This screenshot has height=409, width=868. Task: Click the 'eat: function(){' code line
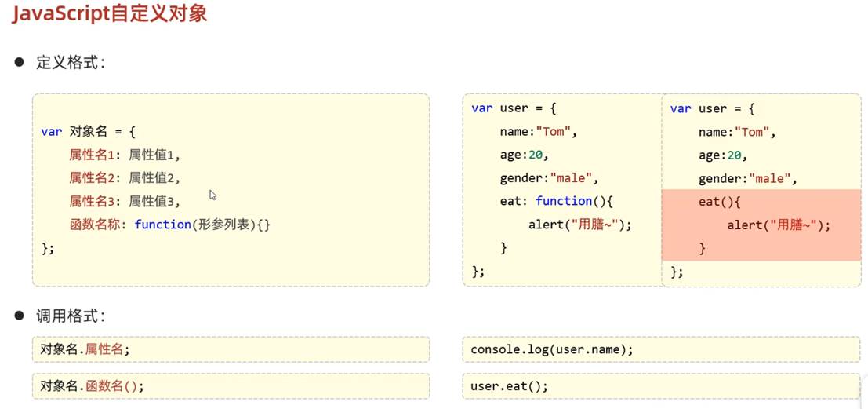coord(557,201)
